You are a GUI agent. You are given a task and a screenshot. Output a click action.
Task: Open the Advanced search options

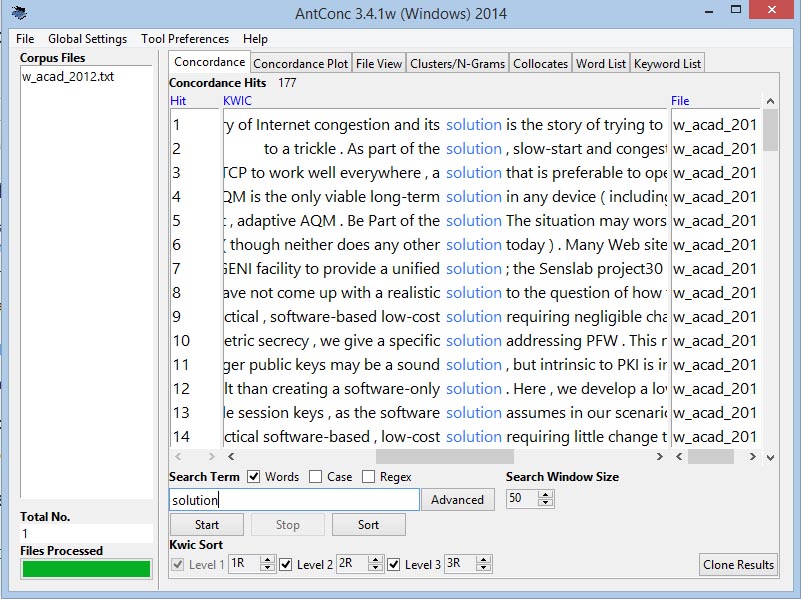pos(457,499)
